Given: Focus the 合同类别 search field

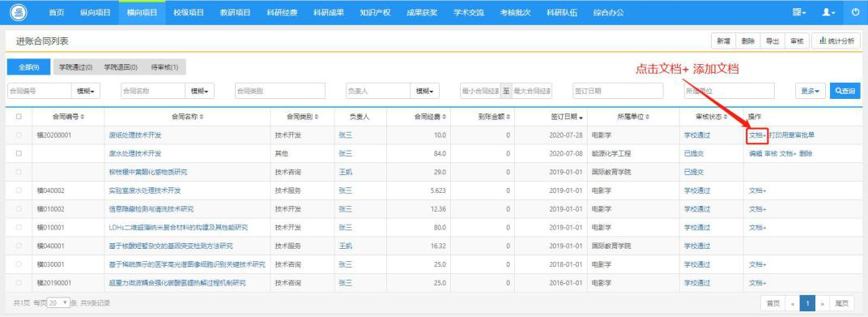Looking at the screenshot, I should (x=279, y=91).
